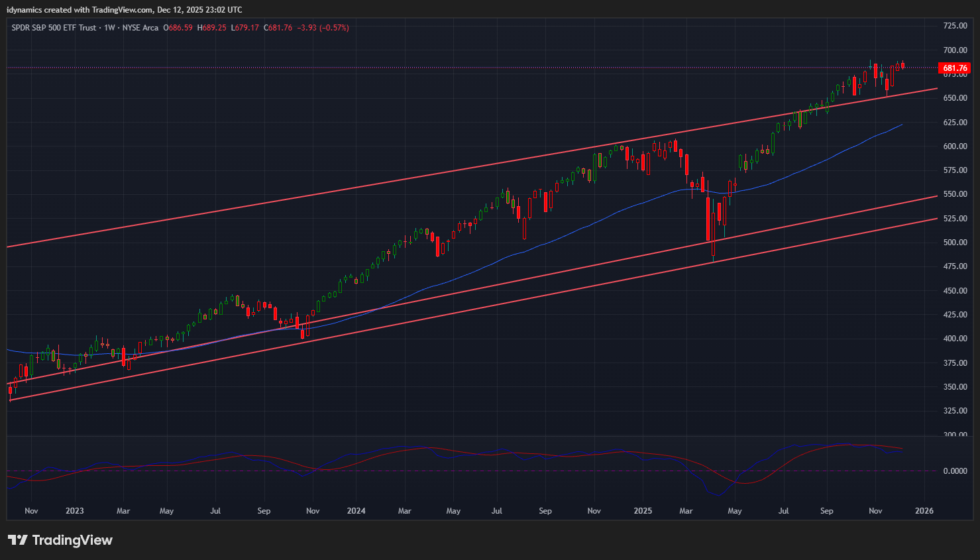
Task: Click the 325.00 price axis label
Action: (x=955, y=411)
